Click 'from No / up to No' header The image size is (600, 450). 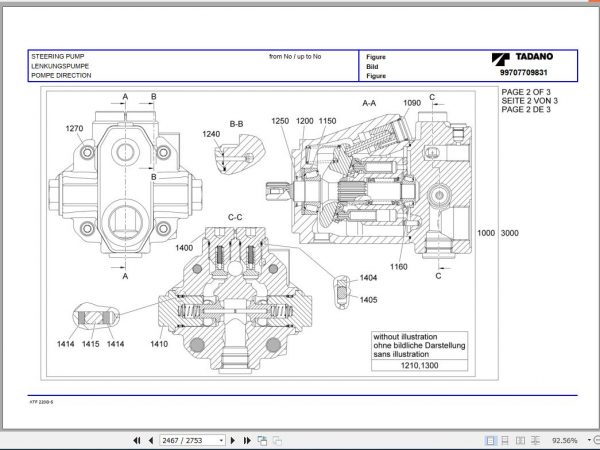[295, 56]
